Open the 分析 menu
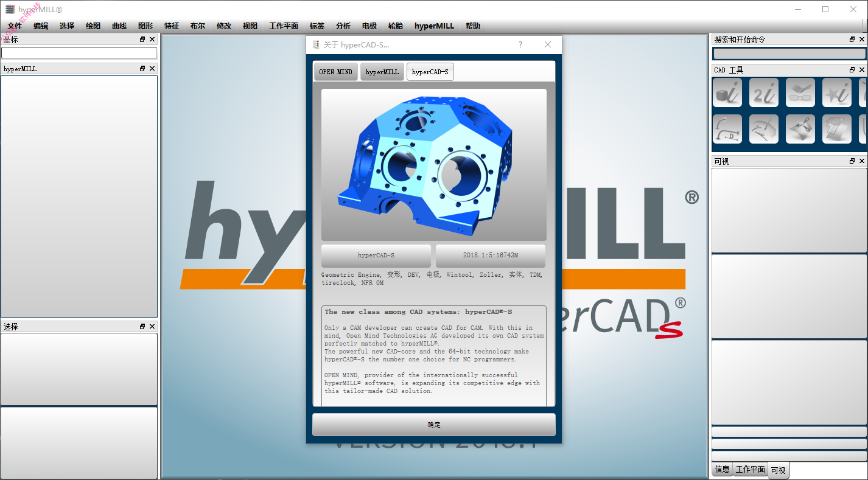The image size is (868, 480). 343,26
